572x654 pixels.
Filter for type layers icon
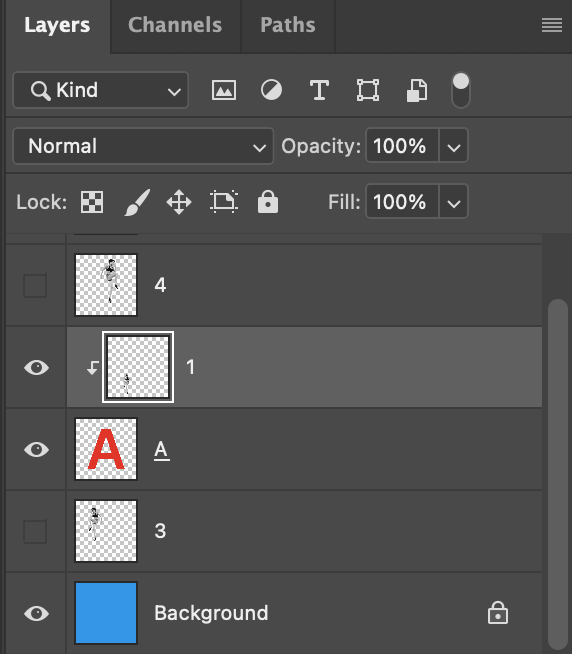[x=319, y=90]
